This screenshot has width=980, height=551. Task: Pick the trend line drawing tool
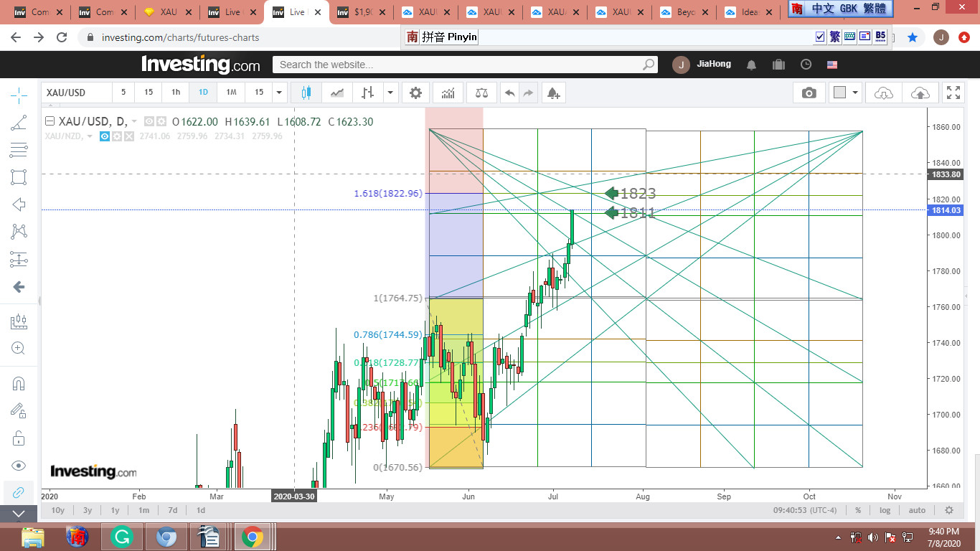click(19, 123)
